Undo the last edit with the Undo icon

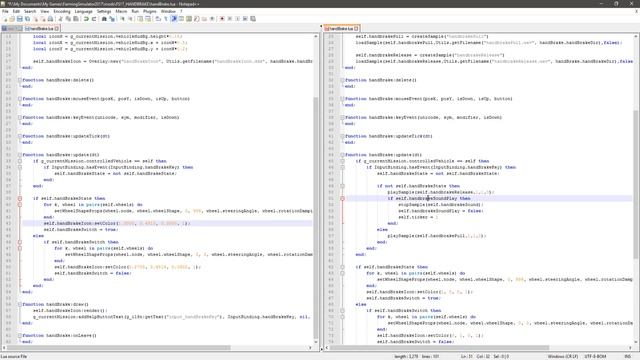[86, 19]
